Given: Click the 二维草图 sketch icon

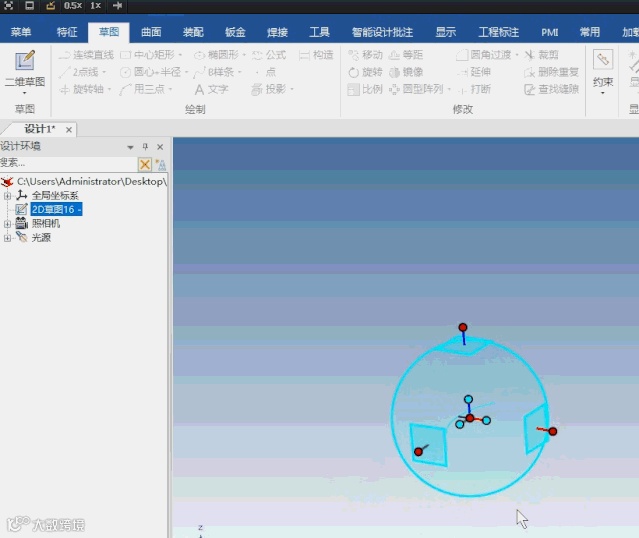Looking at the screenshot, I should pos(24,61).
